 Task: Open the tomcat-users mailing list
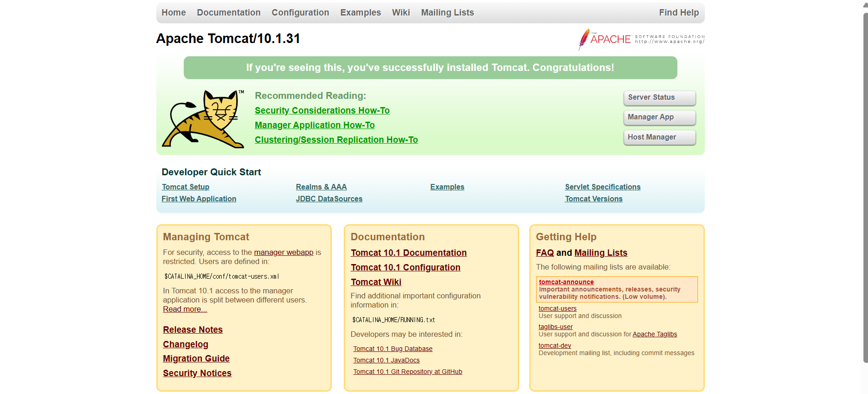(558, 308)
